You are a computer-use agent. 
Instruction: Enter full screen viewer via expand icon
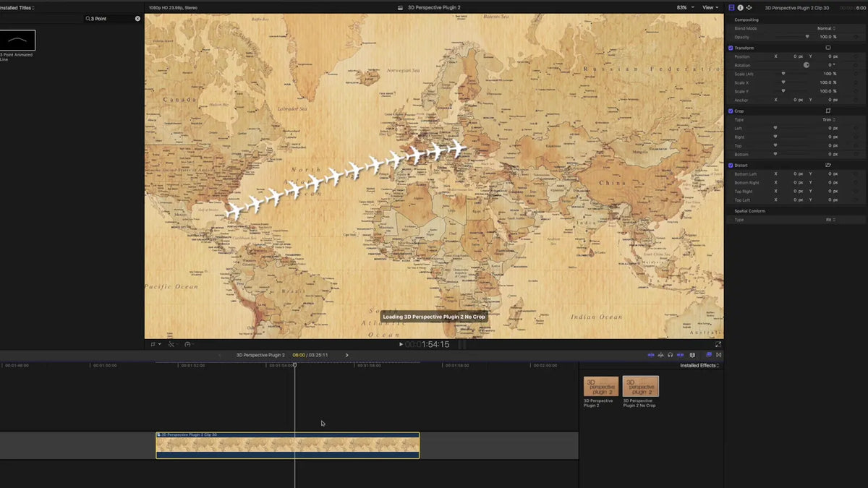(x=718, y=344)
